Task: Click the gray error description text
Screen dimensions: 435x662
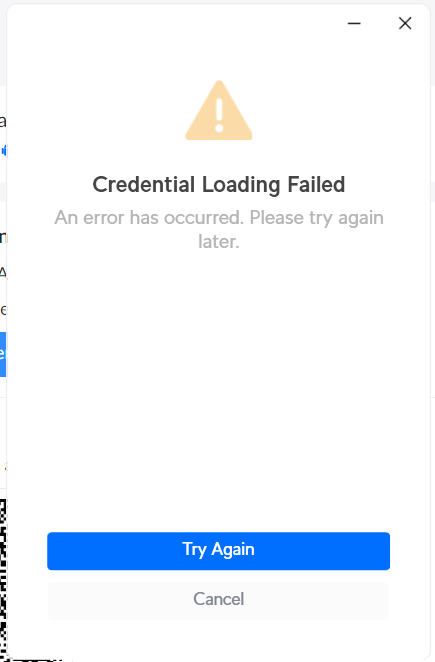Action: (219, 230)
